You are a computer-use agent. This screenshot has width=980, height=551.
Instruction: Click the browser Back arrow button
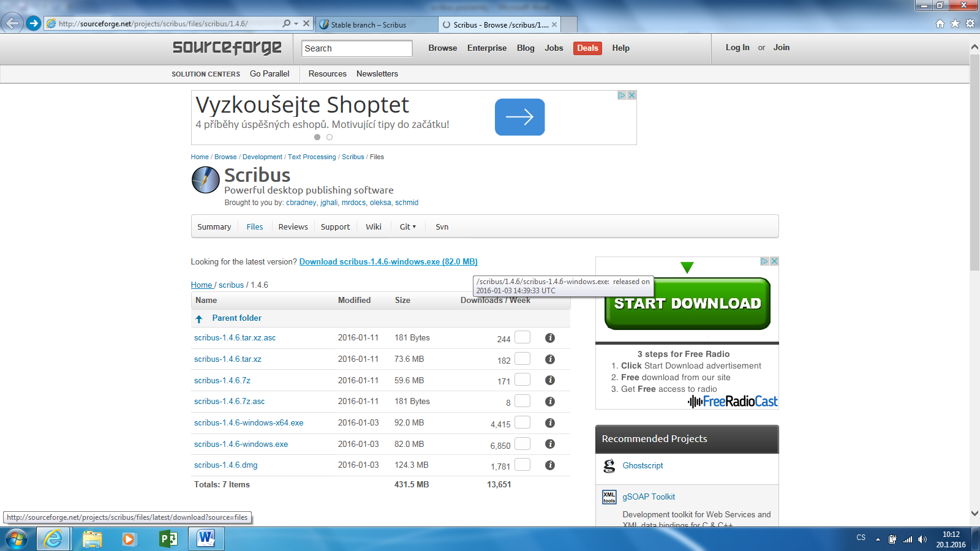[12, 23]
